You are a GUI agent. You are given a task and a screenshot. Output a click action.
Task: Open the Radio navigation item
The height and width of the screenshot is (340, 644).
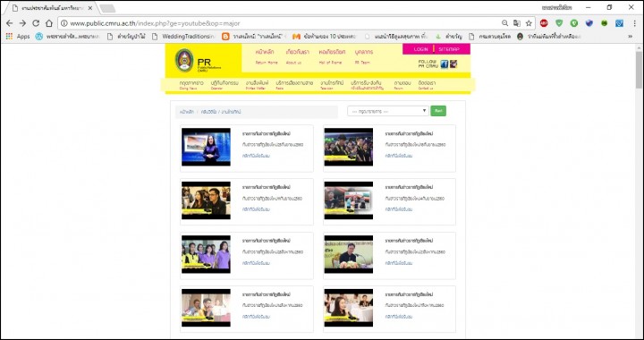tap(294, 85)
